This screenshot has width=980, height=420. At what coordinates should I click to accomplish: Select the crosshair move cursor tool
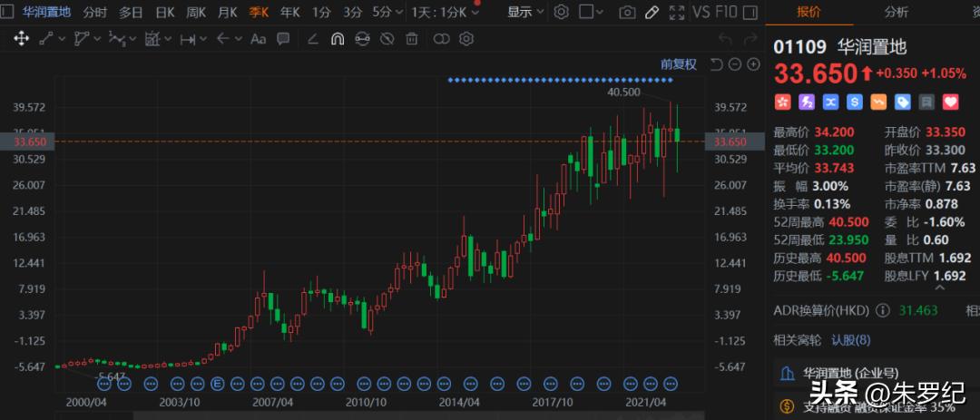[x=21, y=39]
